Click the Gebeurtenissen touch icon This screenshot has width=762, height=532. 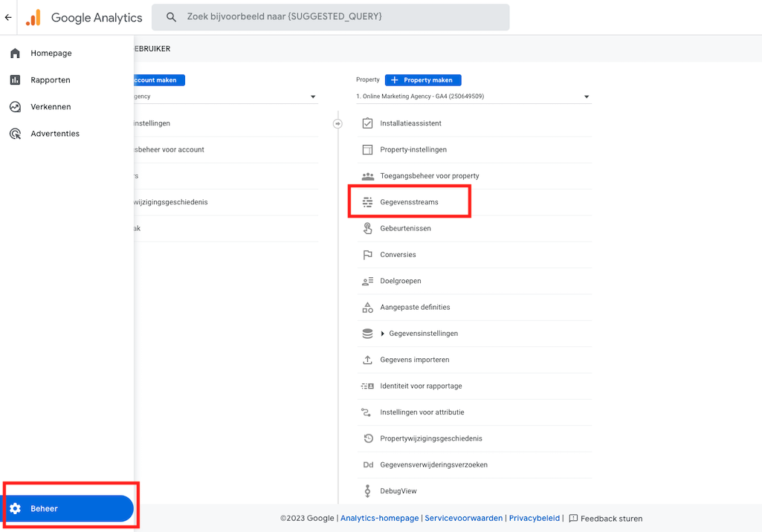[367, 228]
